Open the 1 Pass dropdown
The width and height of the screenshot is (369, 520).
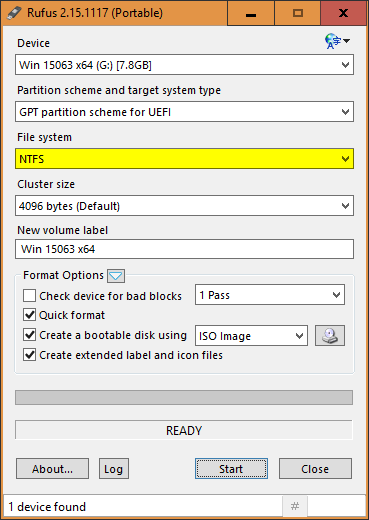[270, 295]
